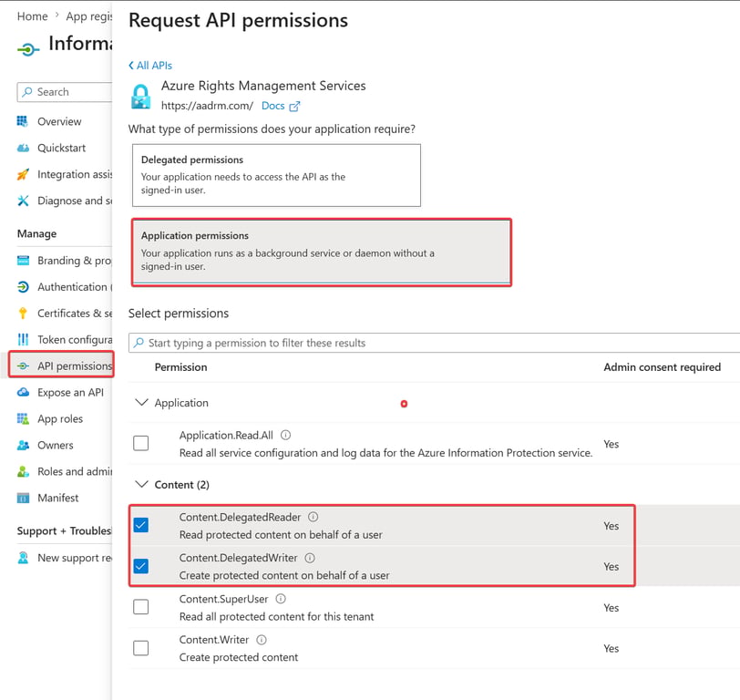740x700 pixels.
Task: Click the Integration assistant rocket icon
Action: (x=23, y=174)
